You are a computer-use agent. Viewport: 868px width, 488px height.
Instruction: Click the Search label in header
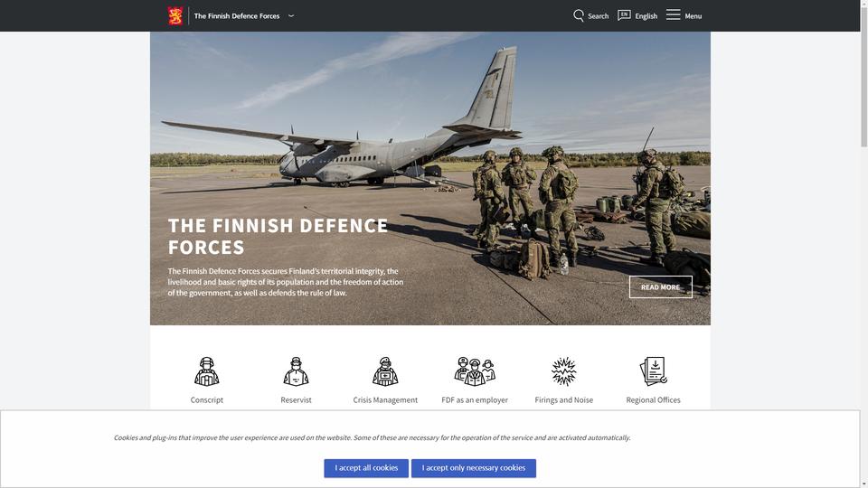pos(598,16)
